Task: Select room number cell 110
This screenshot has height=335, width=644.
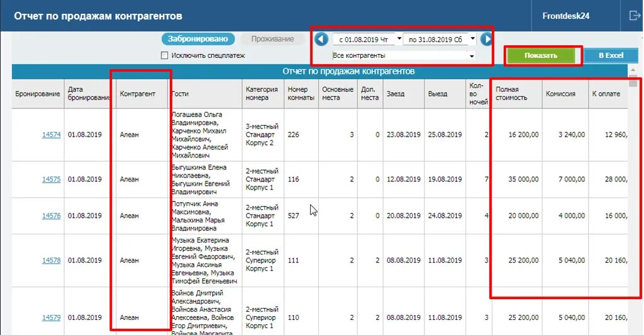Action: [301, 317]
